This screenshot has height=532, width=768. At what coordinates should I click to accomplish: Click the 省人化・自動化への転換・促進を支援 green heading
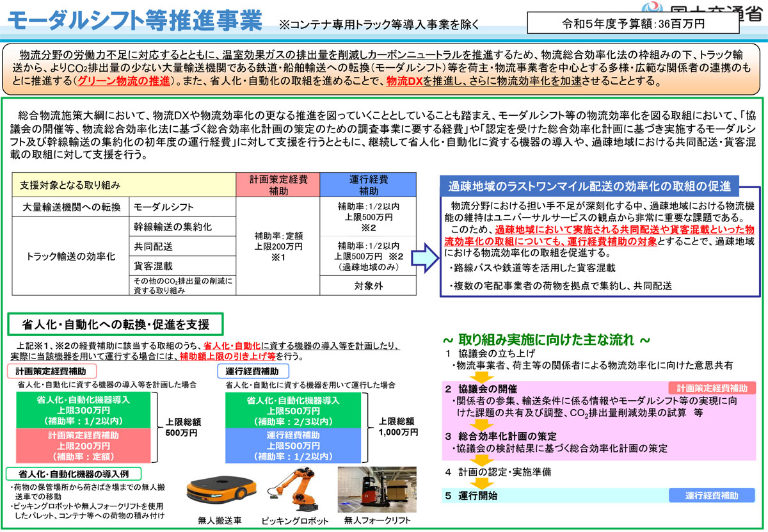click(116, 323)
